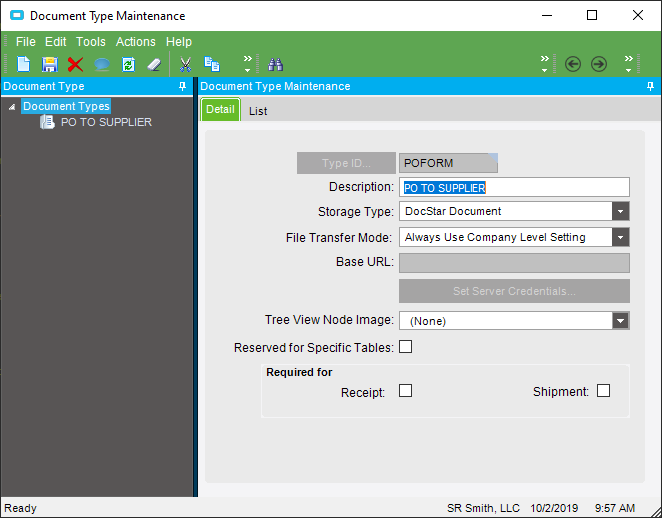662x518 pixels.
Task: Click the Type ID... button
Action: [346, 163]
